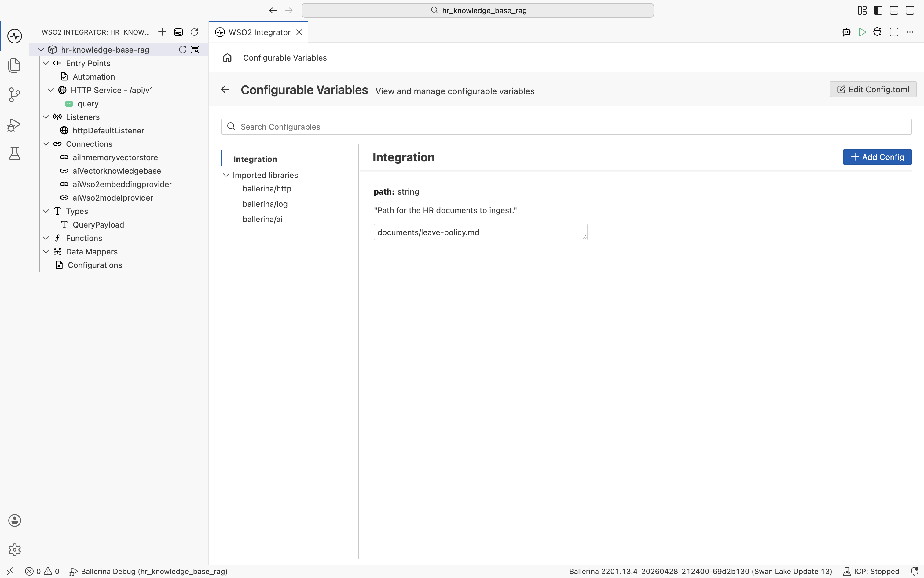This screenshot has width=924, height=578.
Task: Click Customize Layout icon in title bar
Action: point(862,10)
